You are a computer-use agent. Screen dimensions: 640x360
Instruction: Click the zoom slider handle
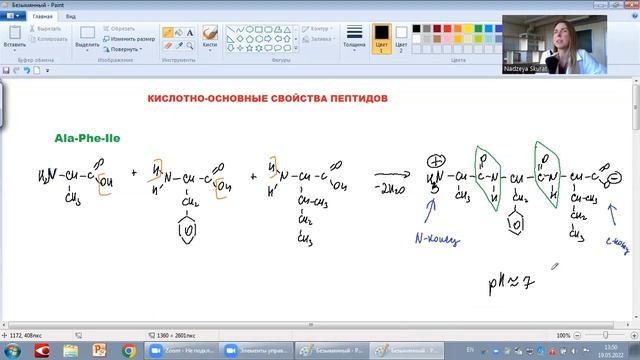click(605, 335)
